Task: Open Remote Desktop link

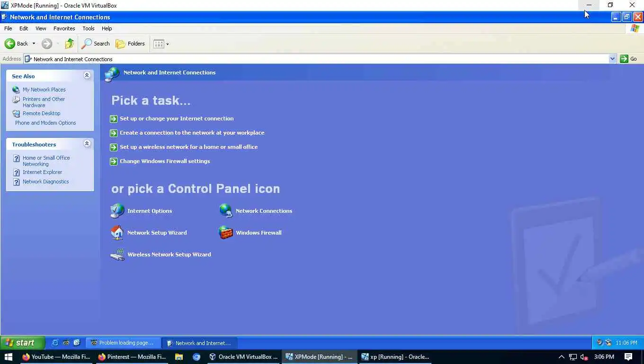Action: [x=41, y=113]
